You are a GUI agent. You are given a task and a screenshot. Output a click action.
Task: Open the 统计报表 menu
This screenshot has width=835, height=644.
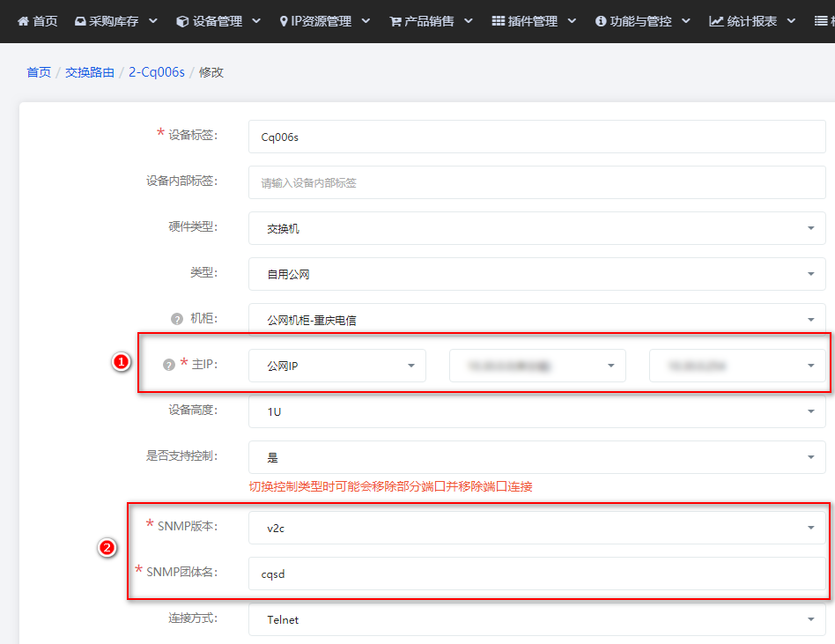752,21
